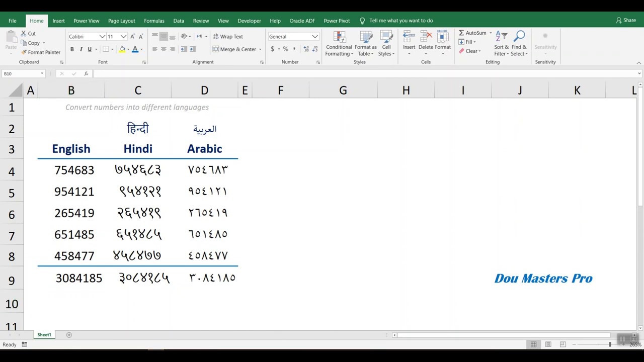This screenshot has width=644, height=362.
Task: Decrease font size with the small A icon
Action: pos(141,37)
